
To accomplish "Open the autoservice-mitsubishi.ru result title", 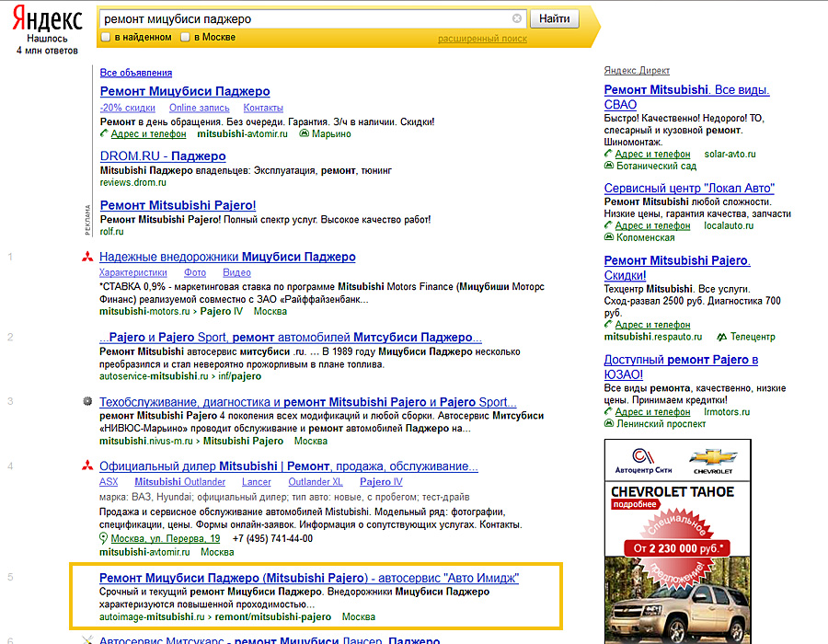I will (x=291, y=338).
